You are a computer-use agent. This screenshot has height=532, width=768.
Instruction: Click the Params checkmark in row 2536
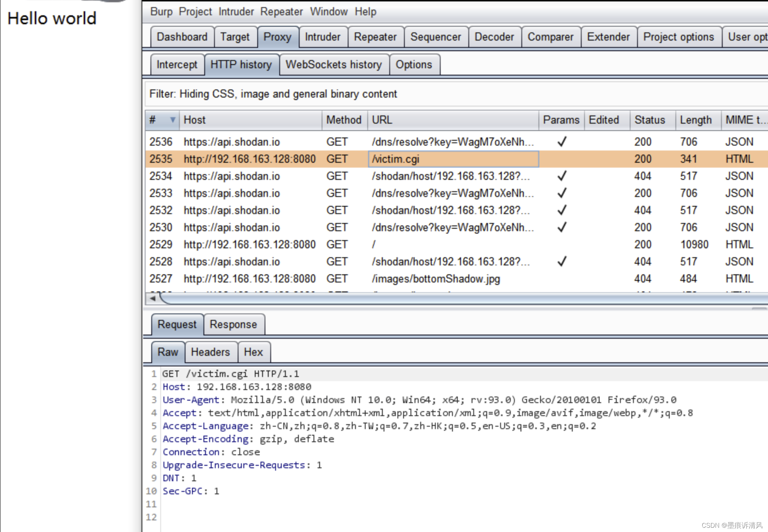tap(562, 142)
